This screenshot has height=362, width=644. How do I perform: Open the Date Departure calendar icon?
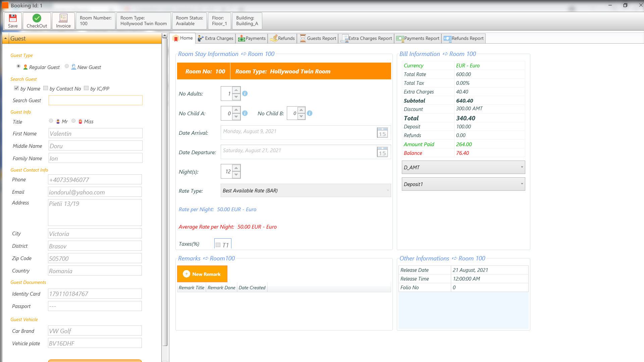click(382, 152)
